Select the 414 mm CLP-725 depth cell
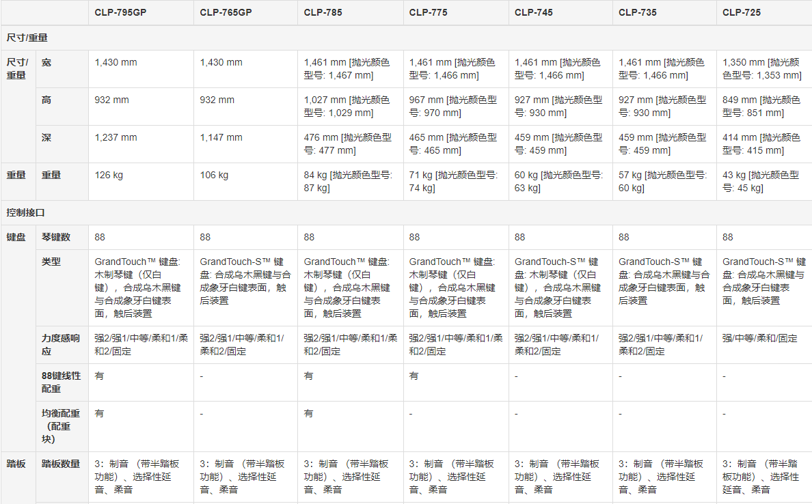Screen dimensions: 812x504 click(x=764, y=144)
